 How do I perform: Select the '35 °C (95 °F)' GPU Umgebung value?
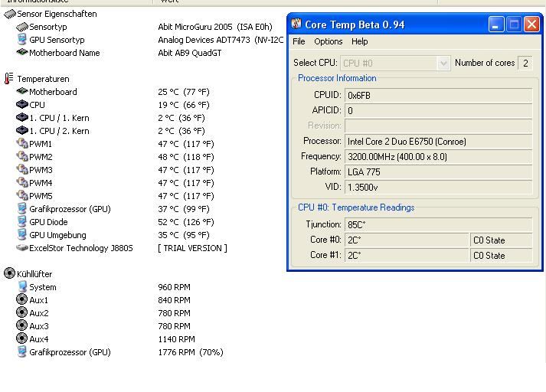(x=184, y=235)
